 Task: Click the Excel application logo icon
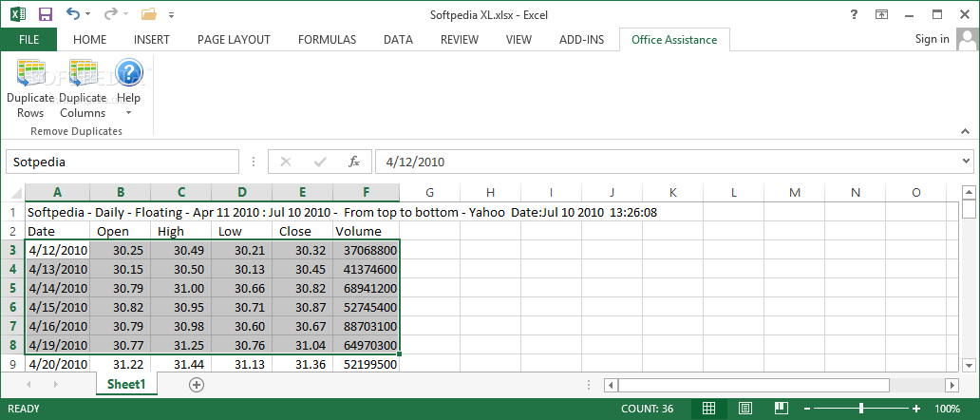pos(17,13)
